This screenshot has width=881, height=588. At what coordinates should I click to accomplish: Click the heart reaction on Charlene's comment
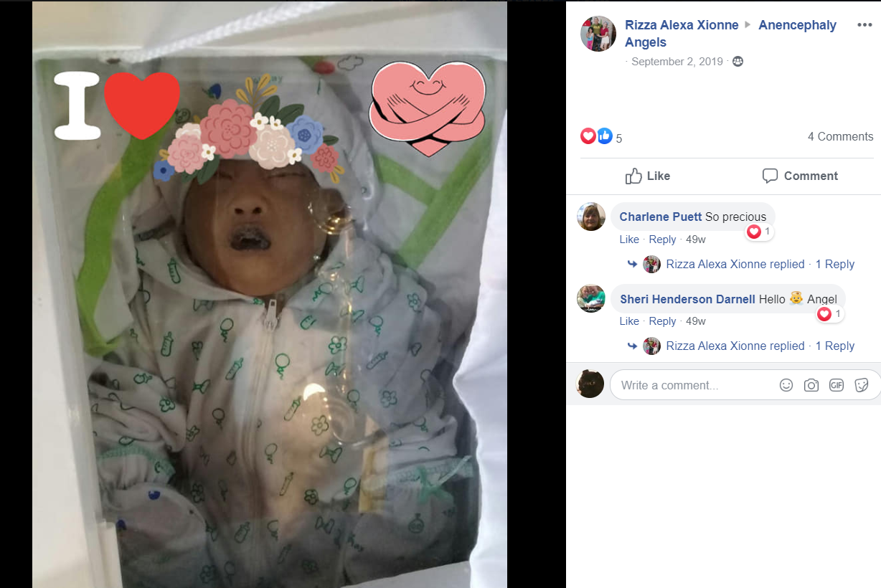754,232
